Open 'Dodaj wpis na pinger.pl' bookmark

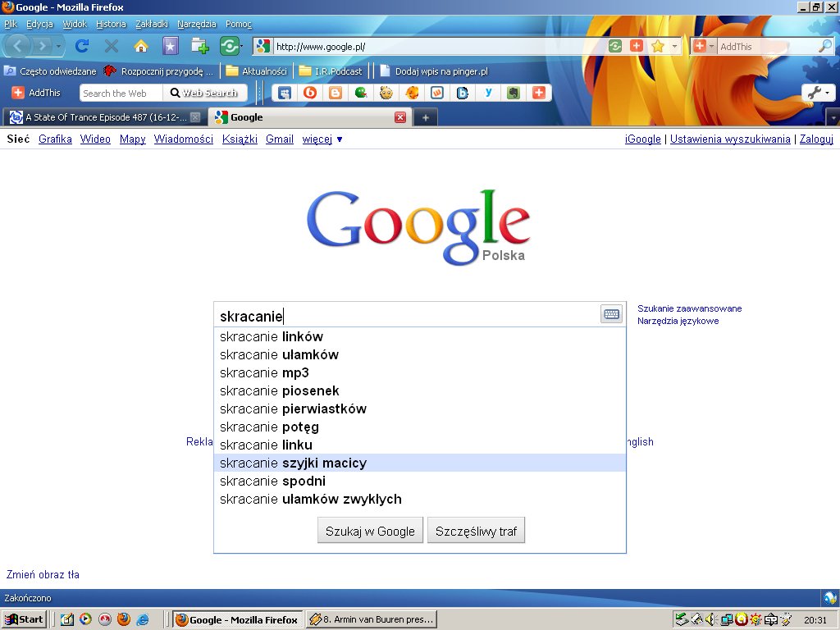[435, 71]
